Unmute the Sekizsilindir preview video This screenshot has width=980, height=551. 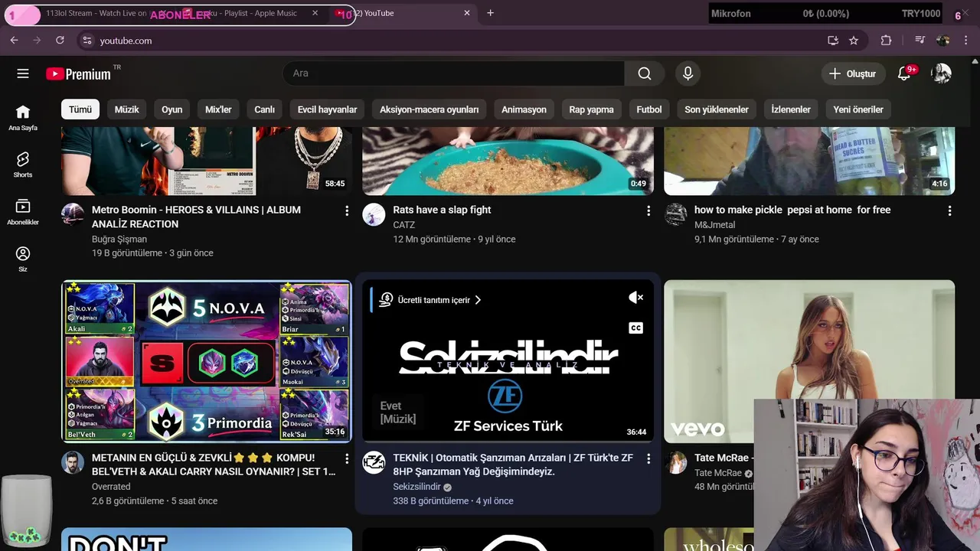click(635, 298)
